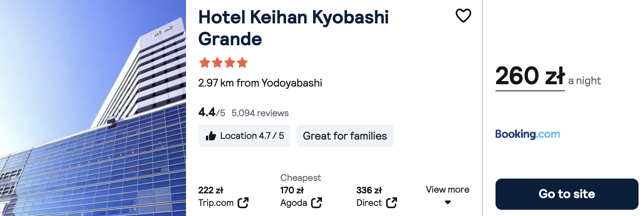Open the 5,094 reviews link
Viewport: 644px width, 216px height.
(260, 113)
